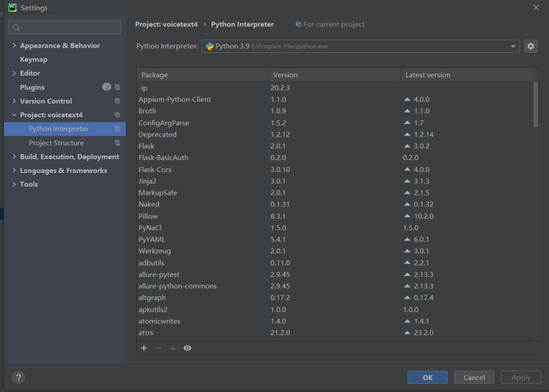Select the Brotli package row

tap(334, 111)
